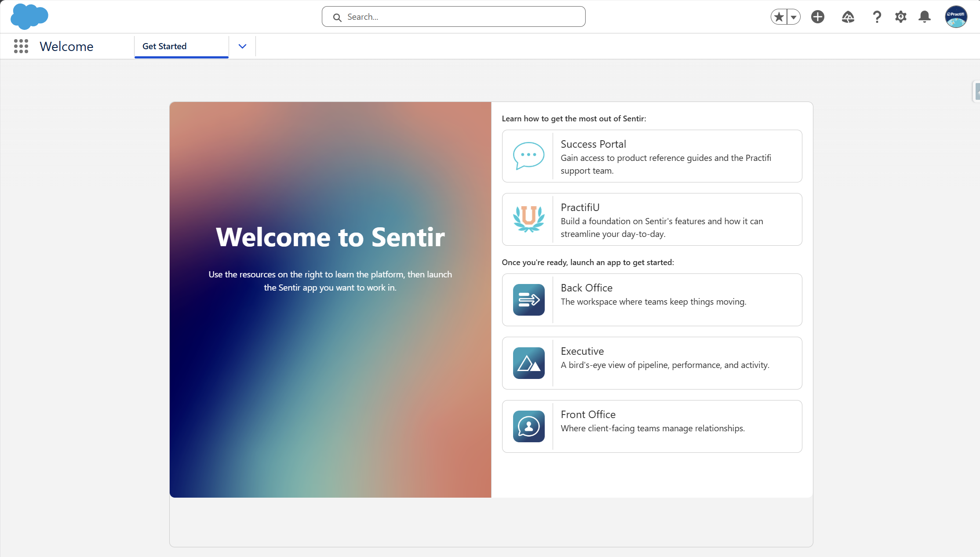Show notifications bell
The height and width of the screenshot is (557, 980).
click(925, 17)
